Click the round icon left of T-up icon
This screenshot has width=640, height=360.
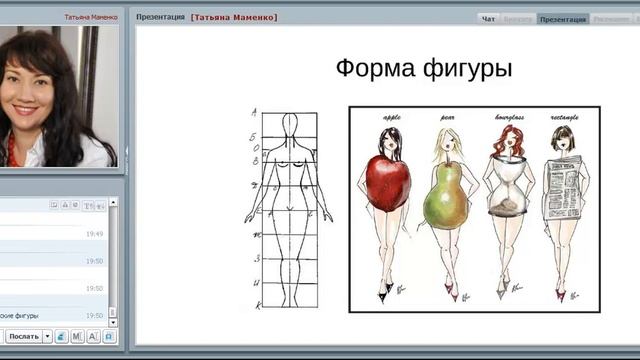tap(76, 205)
